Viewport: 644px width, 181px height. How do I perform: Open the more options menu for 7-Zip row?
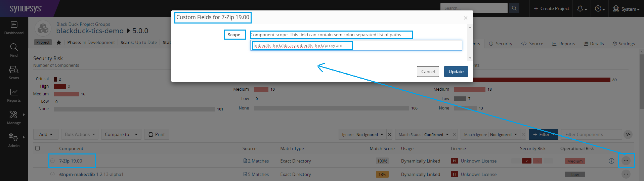[626, 161]
